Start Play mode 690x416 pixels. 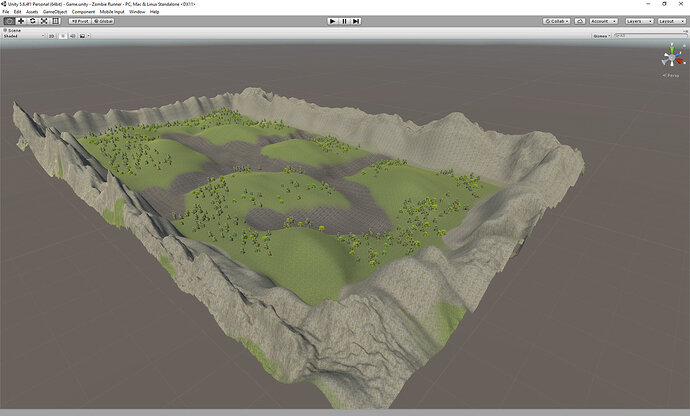tap(333, 21)
